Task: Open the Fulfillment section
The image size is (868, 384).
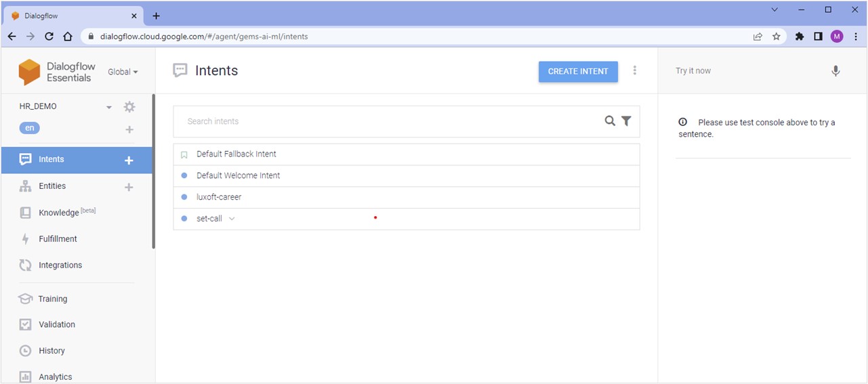Action: 58,239
